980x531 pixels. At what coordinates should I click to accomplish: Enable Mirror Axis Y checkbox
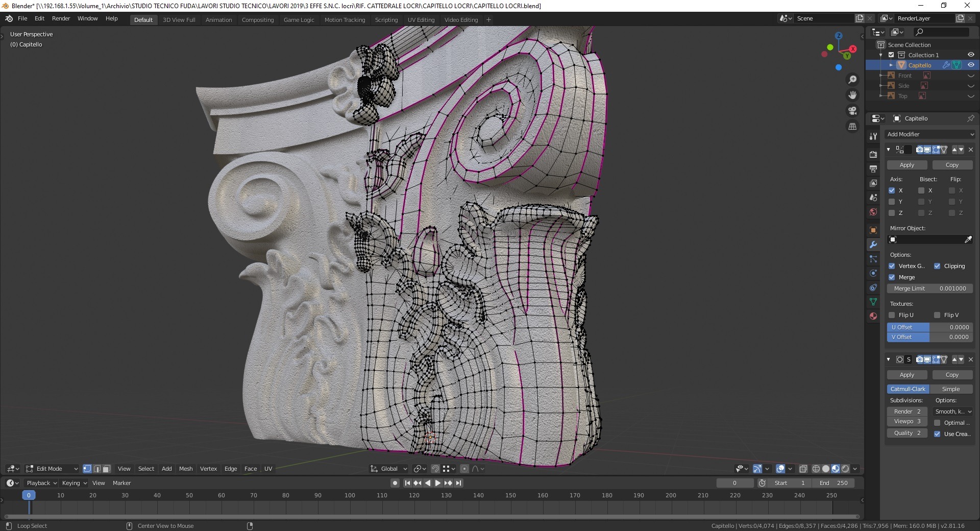[892, 202]
